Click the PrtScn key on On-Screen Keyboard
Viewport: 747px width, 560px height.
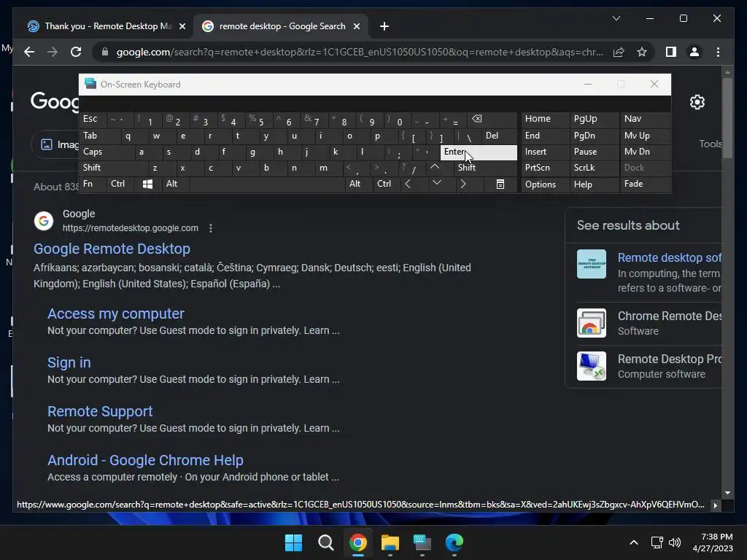coord(545,168)
